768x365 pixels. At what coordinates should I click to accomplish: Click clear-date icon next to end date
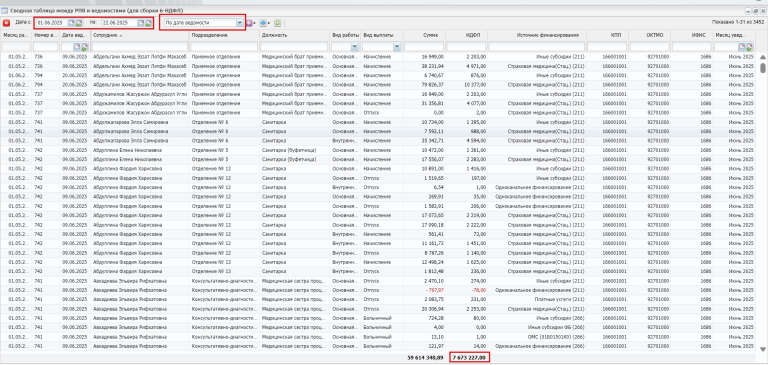pos(148,23)
